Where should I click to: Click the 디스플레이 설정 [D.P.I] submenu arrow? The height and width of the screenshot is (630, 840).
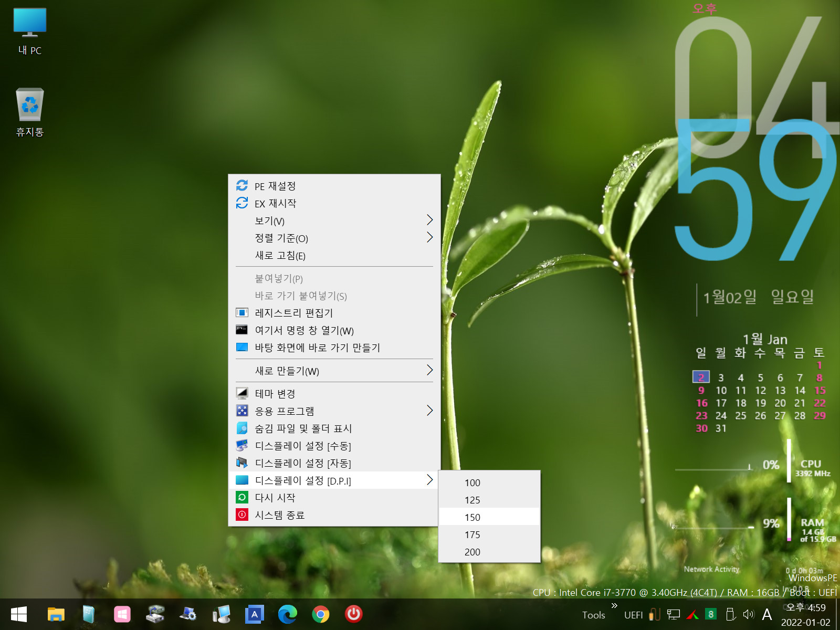coord(429,480)
